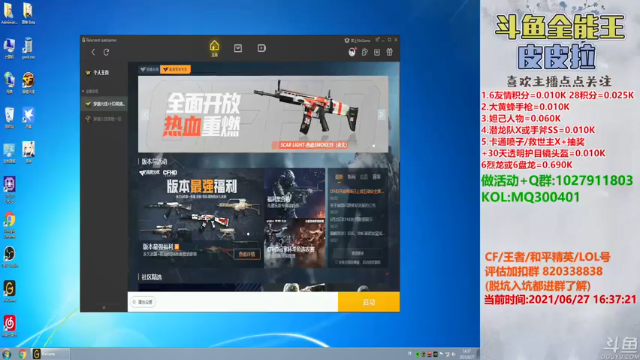Click the taskbar clock
The height and width of the screenshot is (360, 640).
tap(467, 354)
